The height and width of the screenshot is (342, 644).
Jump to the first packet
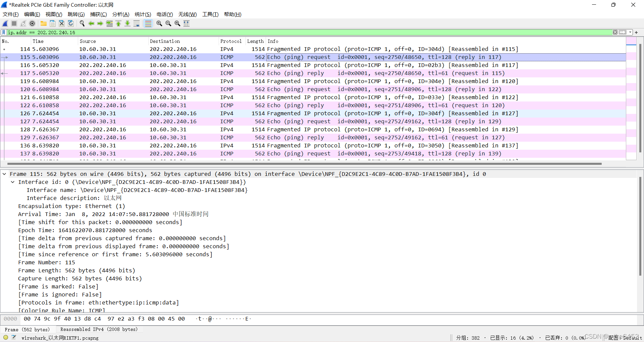pyautogui.click(x=118, y=23)
